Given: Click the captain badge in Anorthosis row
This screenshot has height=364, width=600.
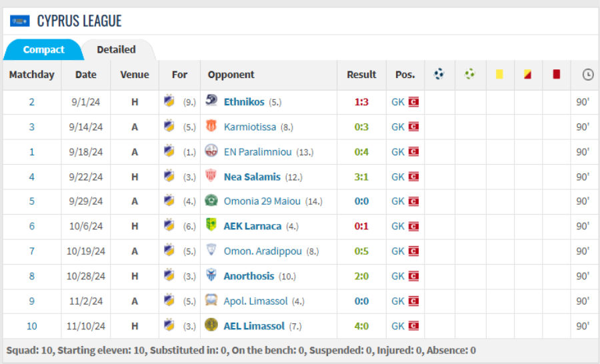Looking at the screenshot, I should [413, 276].
